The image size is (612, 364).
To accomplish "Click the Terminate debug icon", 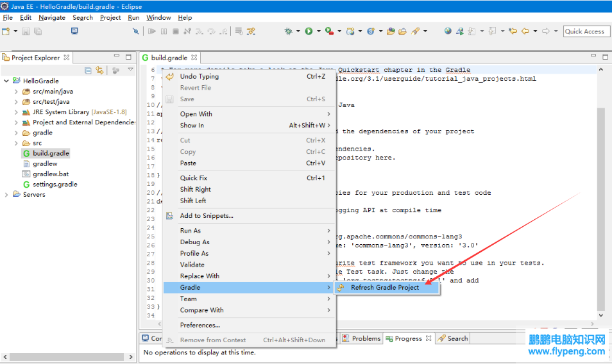I will (176, 31).
